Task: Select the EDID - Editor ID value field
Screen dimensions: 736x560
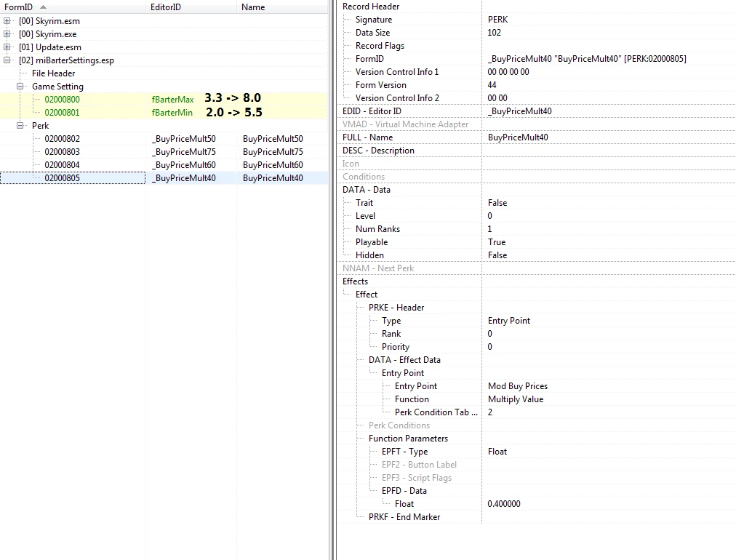Action: tap(608, 111)
